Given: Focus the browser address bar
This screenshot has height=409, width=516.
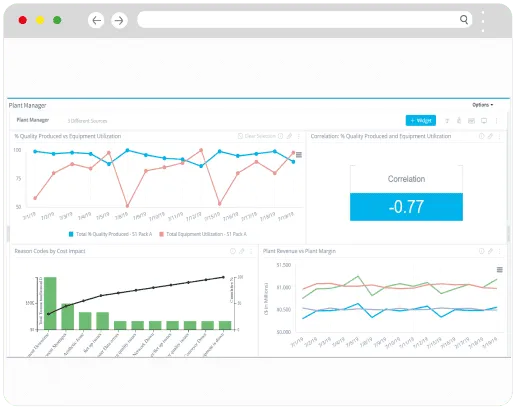Looking at the screenshot, I should 305,19.
